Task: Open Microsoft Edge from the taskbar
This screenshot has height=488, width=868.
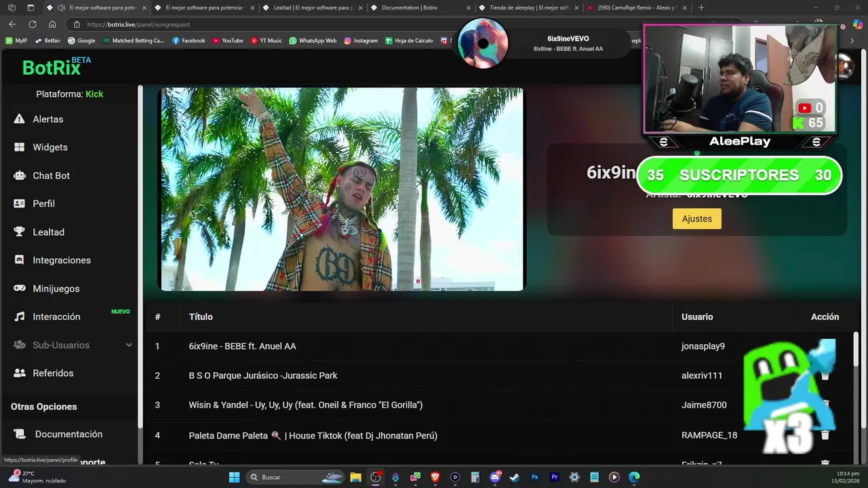Action: (x=634, y=477)
